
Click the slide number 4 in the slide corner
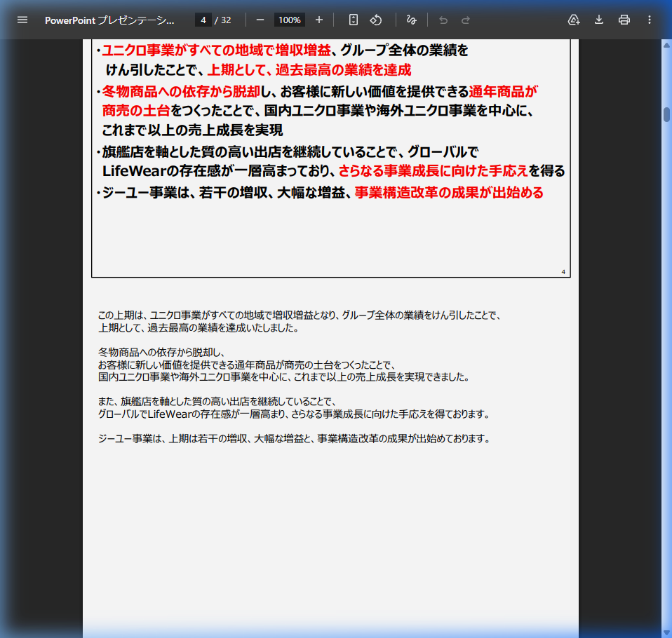coord(563,271)
